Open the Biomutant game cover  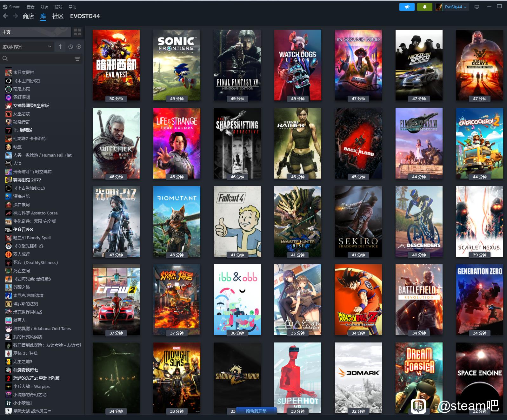(x=177, y=221)
